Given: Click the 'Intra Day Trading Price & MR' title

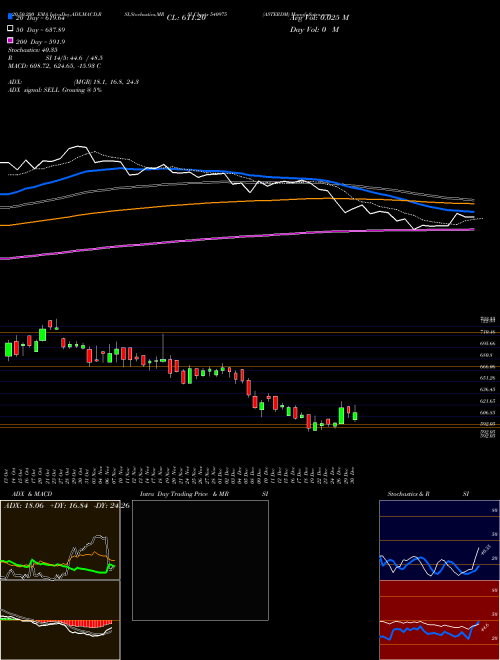Looking at the screenshot, I should click(184, 494).
